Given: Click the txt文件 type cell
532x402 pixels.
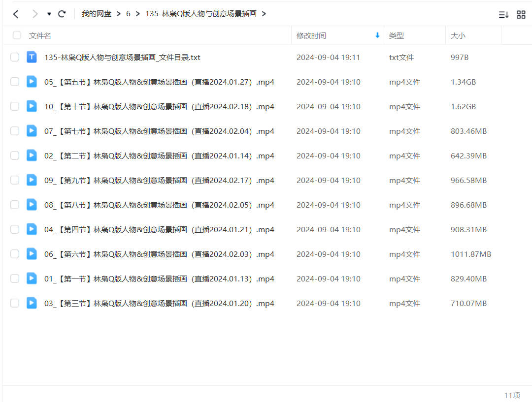Looking at the screenshot, I should tap(401, 57).
